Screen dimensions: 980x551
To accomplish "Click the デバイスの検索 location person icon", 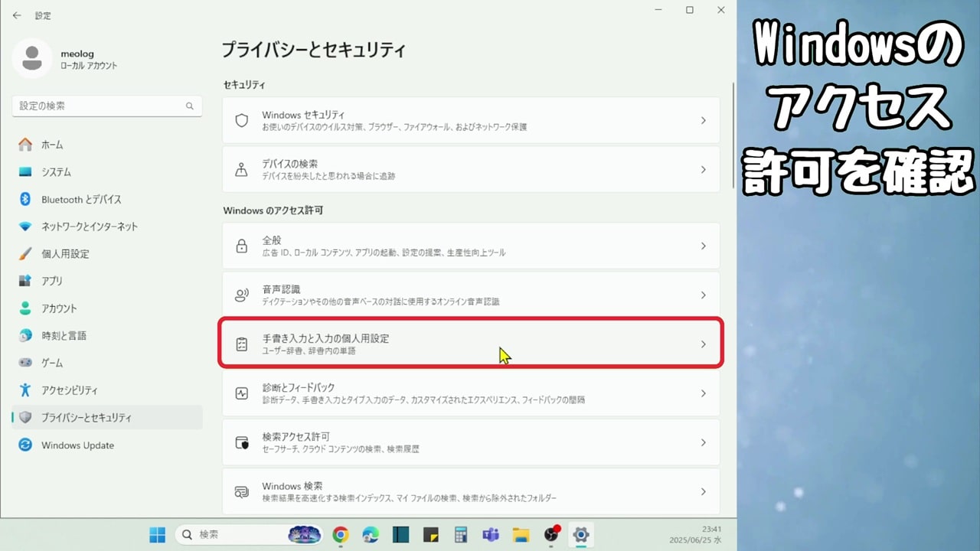I will (x=242, y=170).
